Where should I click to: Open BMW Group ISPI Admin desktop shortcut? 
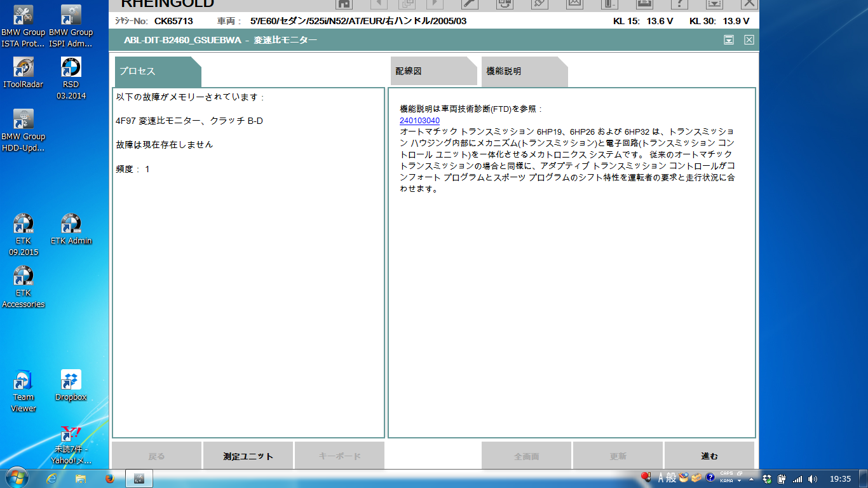point(71,26)
